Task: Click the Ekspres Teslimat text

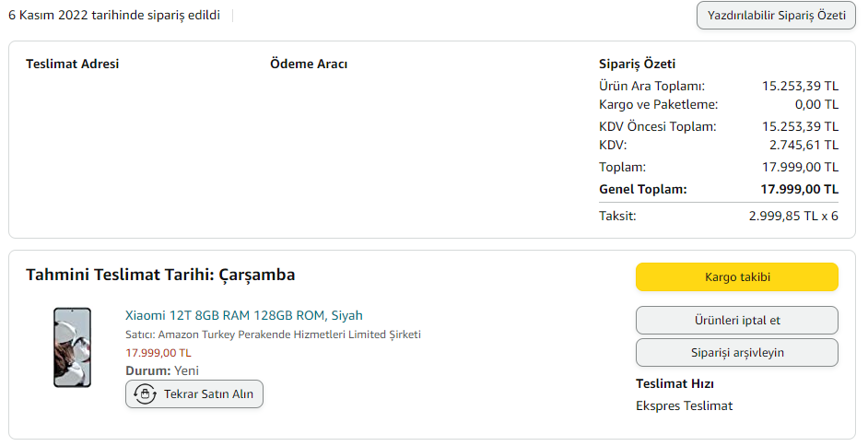Action: point(684,405)
